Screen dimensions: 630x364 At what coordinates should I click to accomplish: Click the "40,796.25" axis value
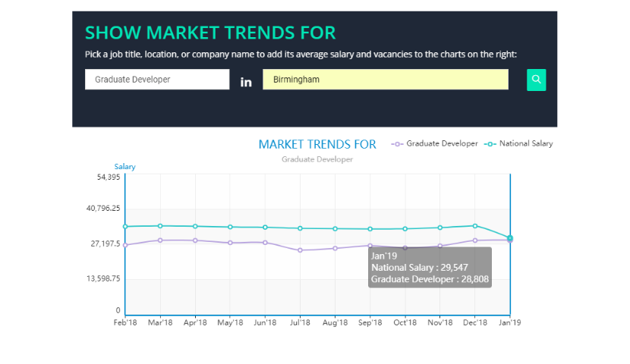[x=103, y=209]
